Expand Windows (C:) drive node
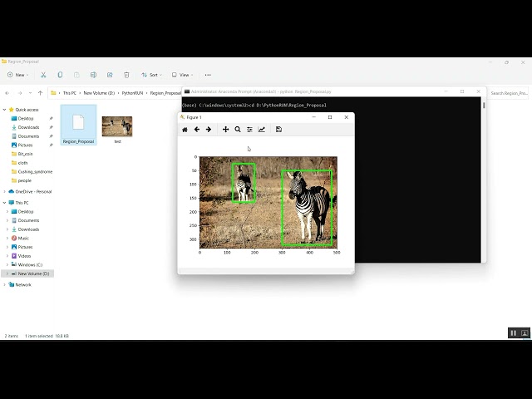 coord(7,264)
